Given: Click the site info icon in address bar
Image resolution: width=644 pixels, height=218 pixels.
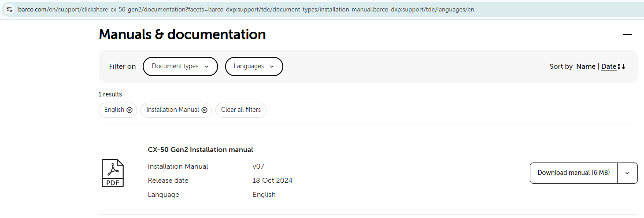Looking at the screenshot, I should 9,9.
